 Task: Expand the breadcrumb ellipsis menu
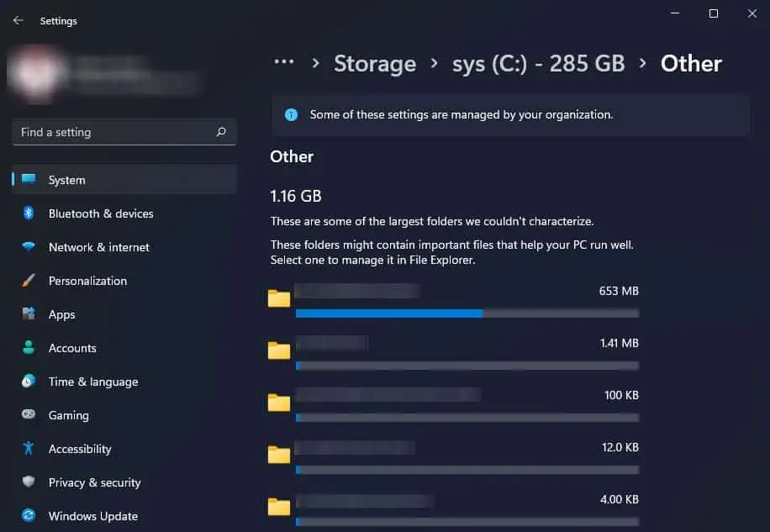(284, 62)
